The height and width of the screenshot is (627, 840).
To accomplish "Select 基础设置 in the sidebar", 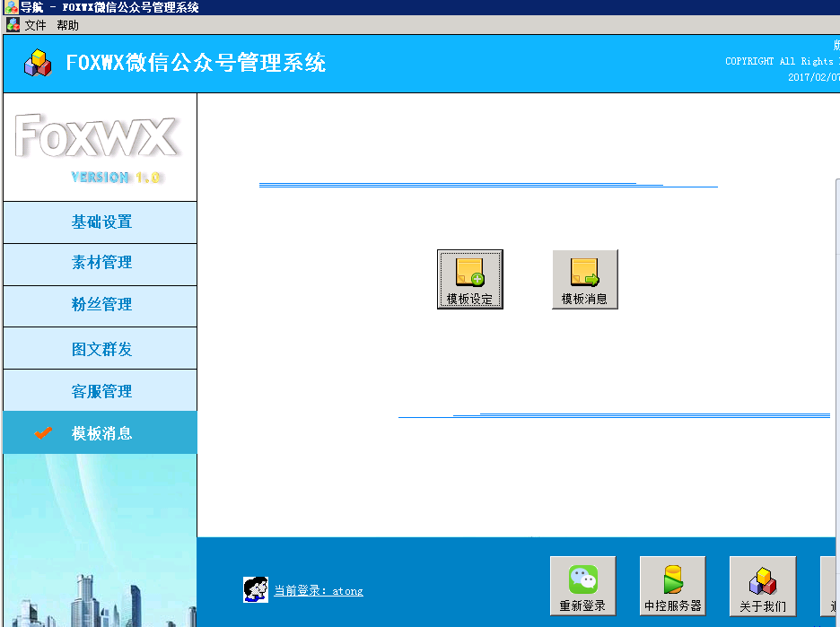I will 101,222.
